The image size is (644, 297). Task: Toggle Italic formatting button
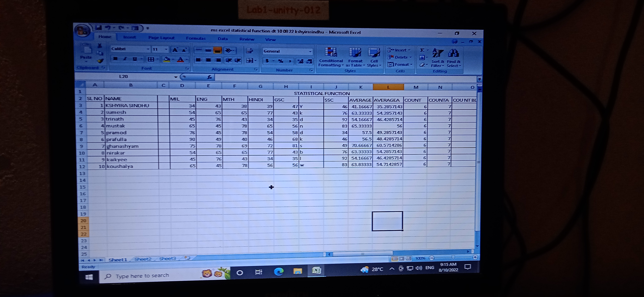coord(125,59)
